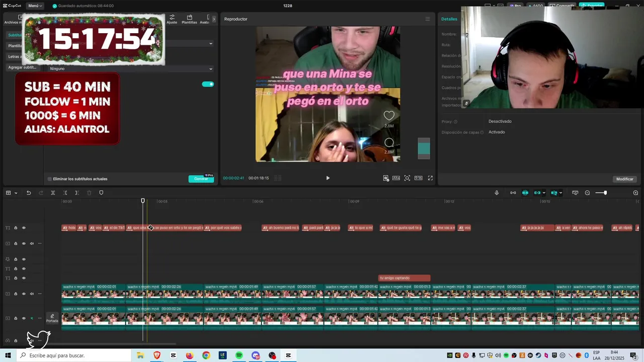Viewport: 644px width, 362px height.
Task: Open Chrome from the taskbar
Action: click(x=206, y=355)
